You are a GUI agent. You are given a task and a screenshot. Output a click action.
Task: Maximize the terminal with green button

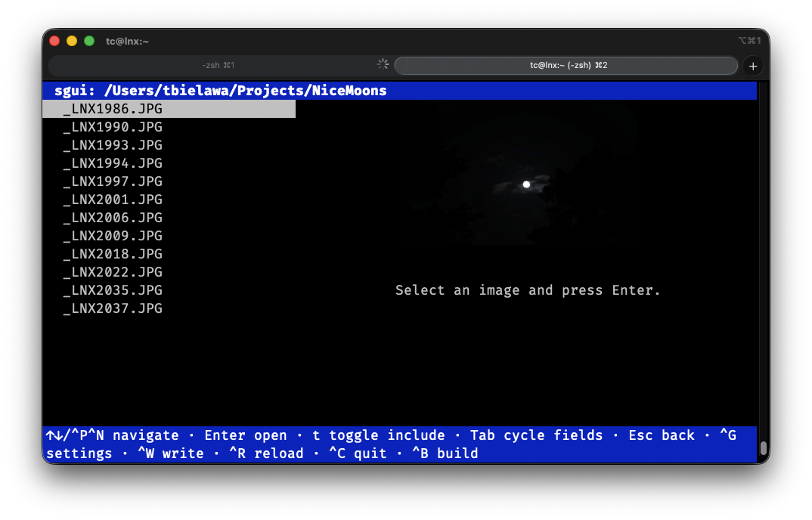(x=89, y=41)
